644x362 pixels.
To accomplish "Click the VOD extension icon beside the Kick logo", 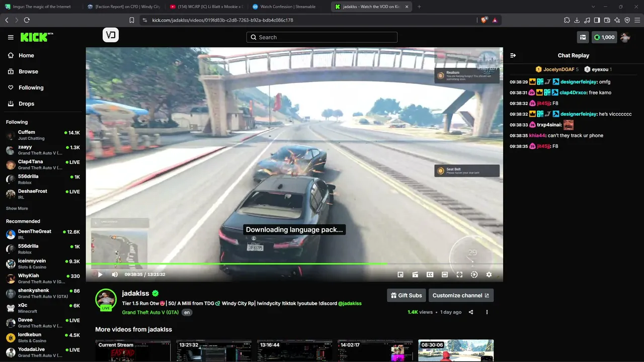I will (111, 35).
